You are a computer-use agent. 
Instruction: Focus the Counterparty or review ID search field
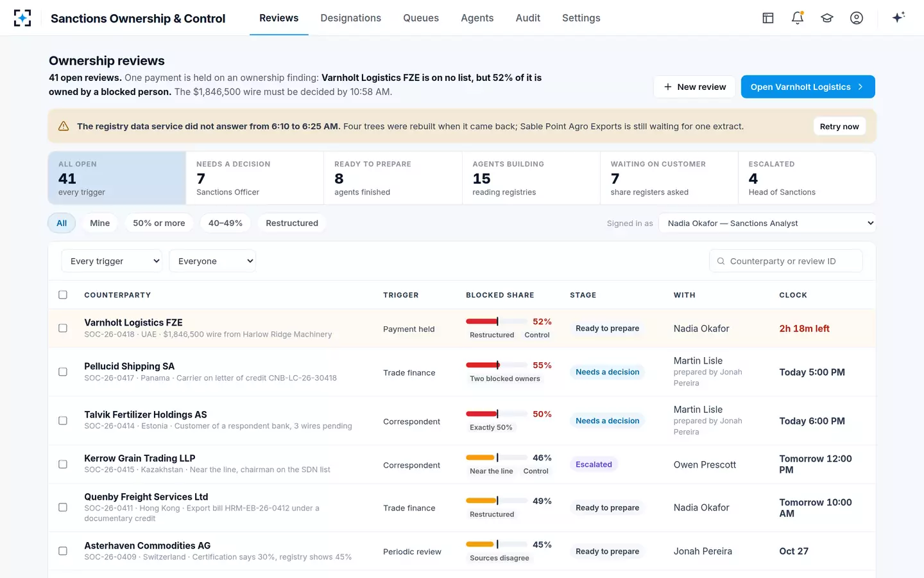[786, 261]
